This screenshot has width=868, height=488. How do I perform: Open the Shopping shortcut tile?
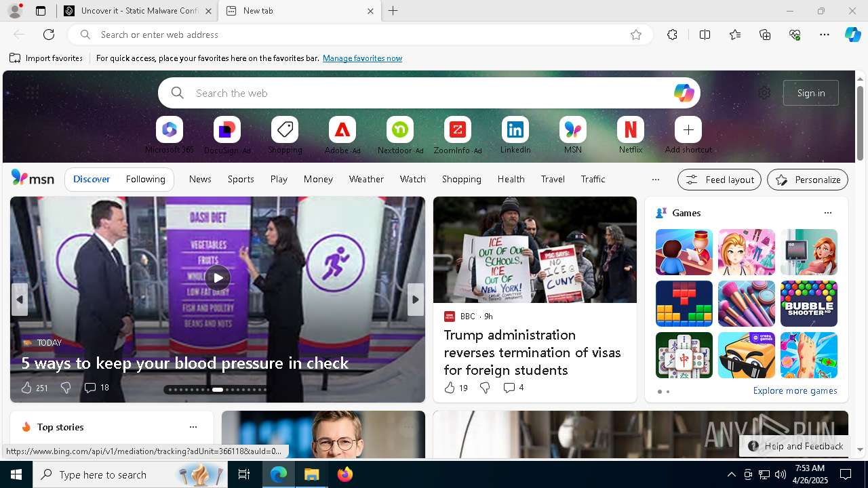click(285, 129)
